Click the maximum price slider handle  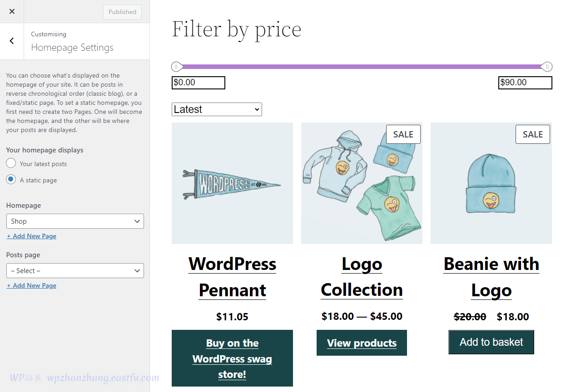pos(547,67)
